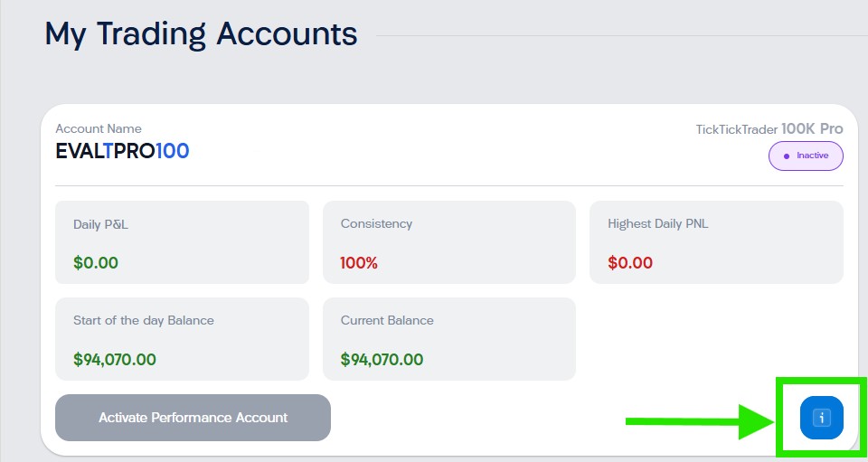Select Start of the day Balance card
This screenshot has height=462, width=868.
point(182,339)
